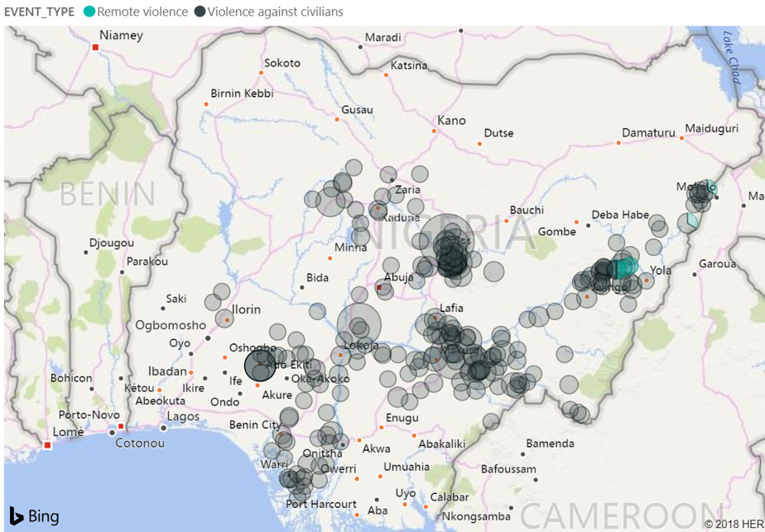Open the 2018 HERE copyright link
Screen dimensions: 765x532
[734, 524]
